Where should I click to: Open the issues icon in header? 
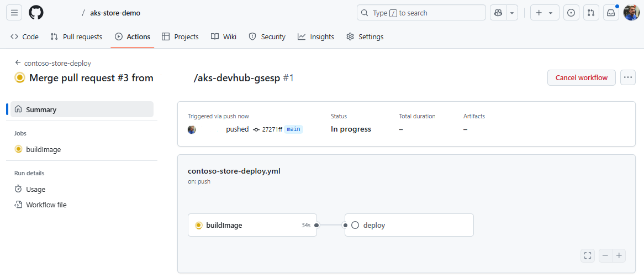click(571, 13)
